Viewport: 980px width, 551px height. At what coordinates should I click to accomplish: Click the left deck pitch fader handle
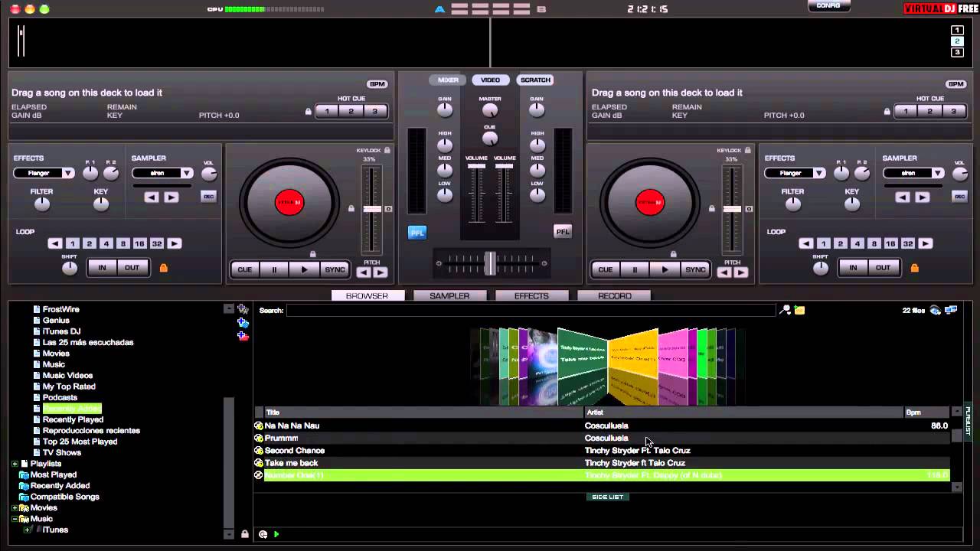(372, 209)
